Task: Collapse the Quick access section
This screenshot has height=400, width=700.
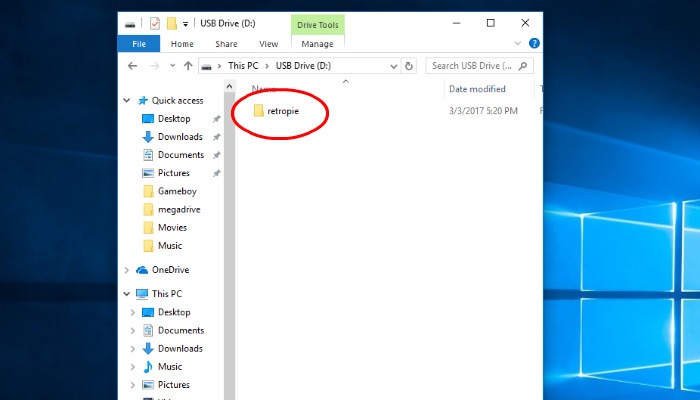Action: (x=126, y=100)
